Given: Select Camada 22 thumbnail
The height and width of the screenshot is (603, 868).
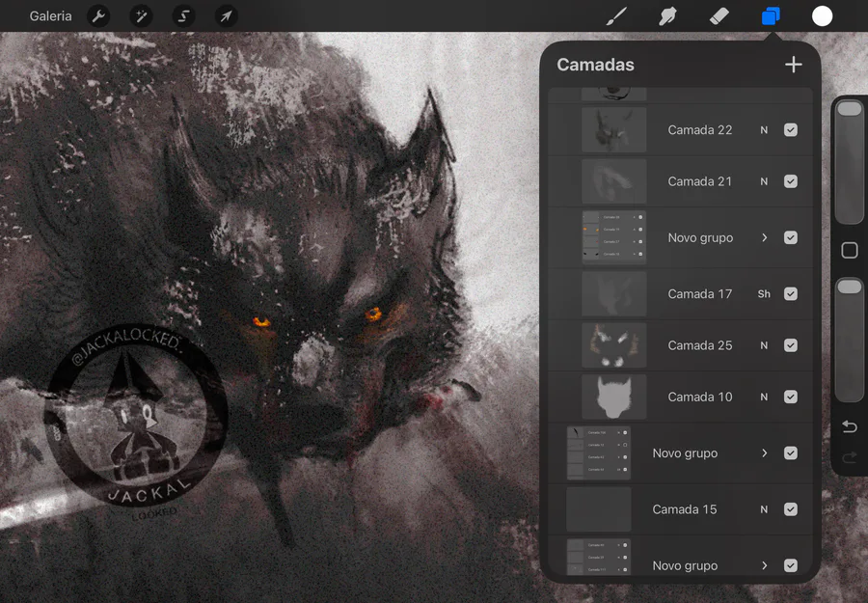Looking at the screenshot, I should coord(614,129).
